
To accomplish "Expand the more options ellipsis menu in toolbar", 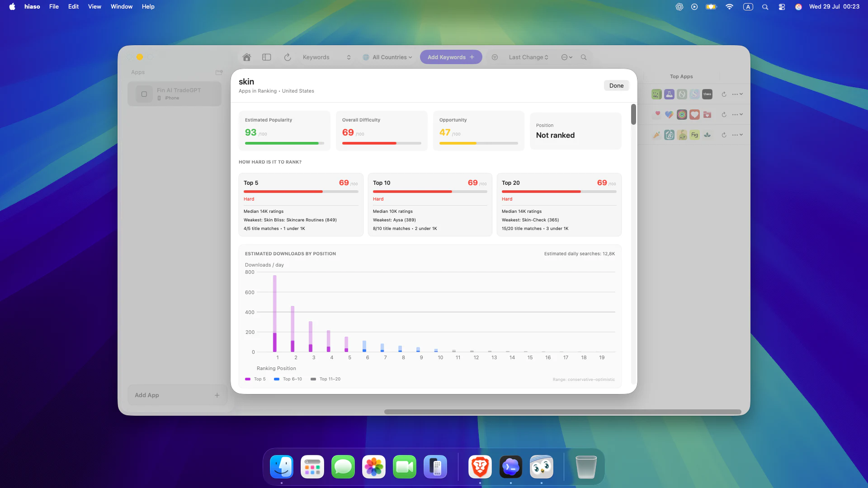I will pos(567,57).
